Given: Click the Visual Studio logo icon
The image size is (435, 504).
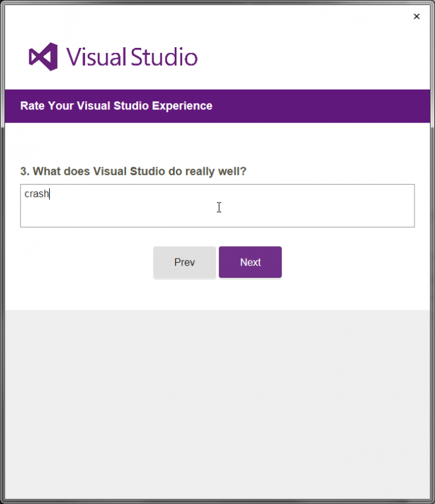Looking at the screenshot, I should tap(43, 57).
